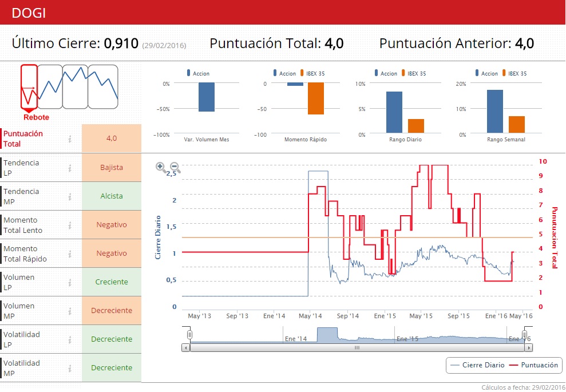The width and height of the screenshot is (566, 392).
Task: Open info icon for Momento Total Rápido
Action: click(70, 254)
